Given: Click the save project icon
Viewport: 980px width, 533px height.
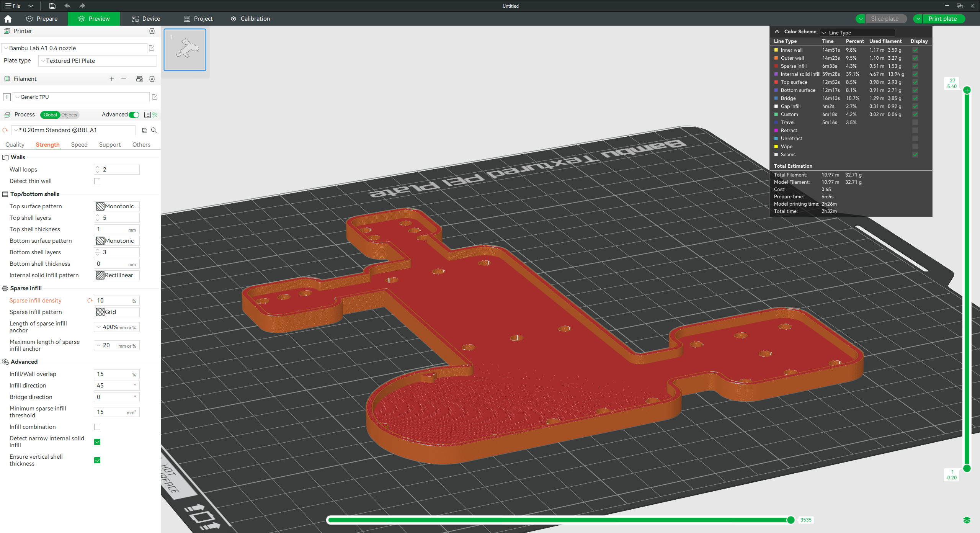Looking at the screenshot, I should (52, 6).
